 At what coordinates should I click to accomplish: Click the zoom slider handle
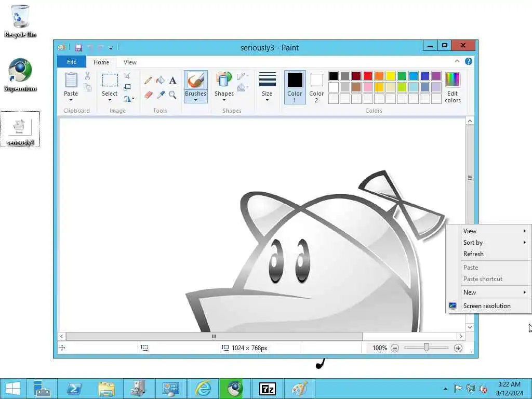click(427, 348)
